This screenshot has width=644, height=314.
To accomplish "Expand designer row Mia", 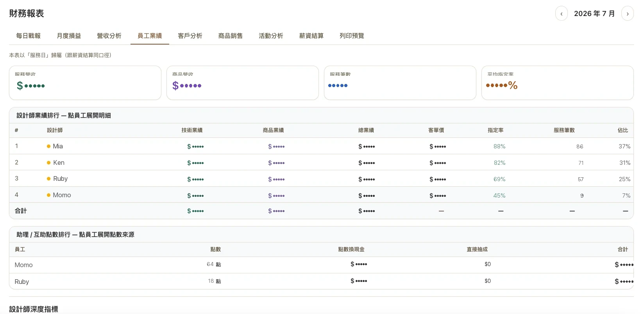I will (321, 146).
